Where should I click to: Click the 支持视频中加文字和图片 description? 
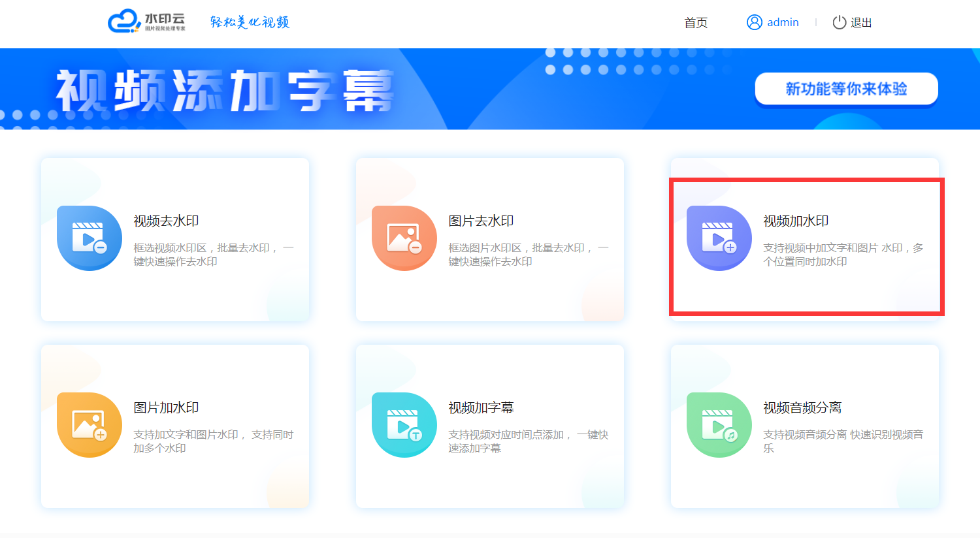pos(843,255)
